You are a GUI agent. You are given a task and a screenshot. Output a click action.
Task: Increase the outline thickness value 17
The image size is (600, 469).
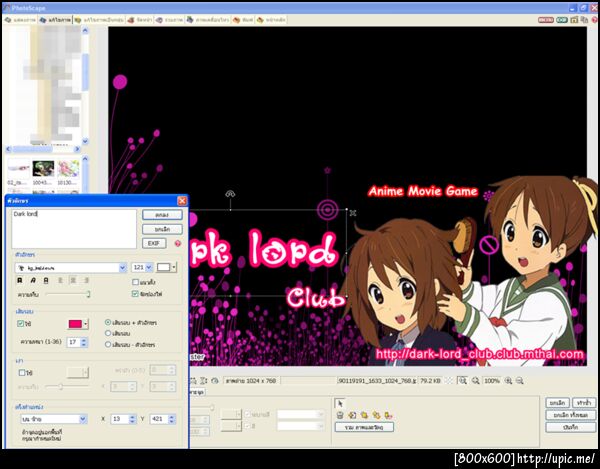click(84, 340)
